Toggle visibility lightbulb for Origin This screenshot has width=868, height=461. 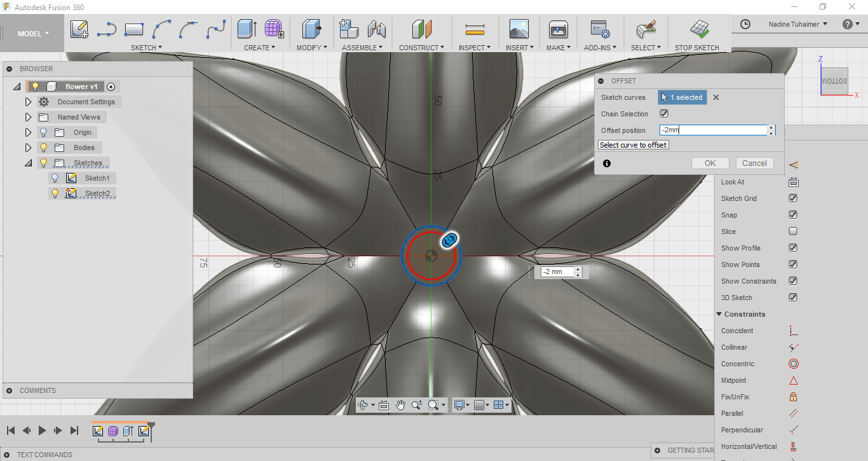tap(43, 132)
